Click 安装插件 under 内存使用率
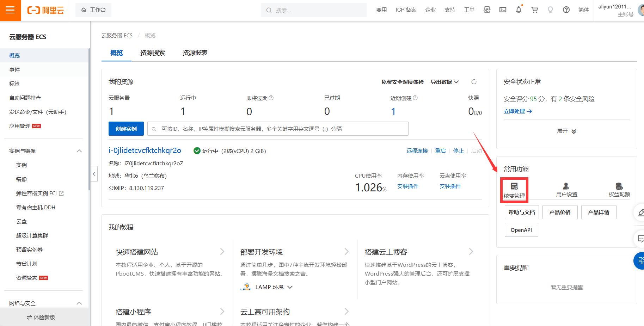 pyautogui.click(x=408, y=186)
